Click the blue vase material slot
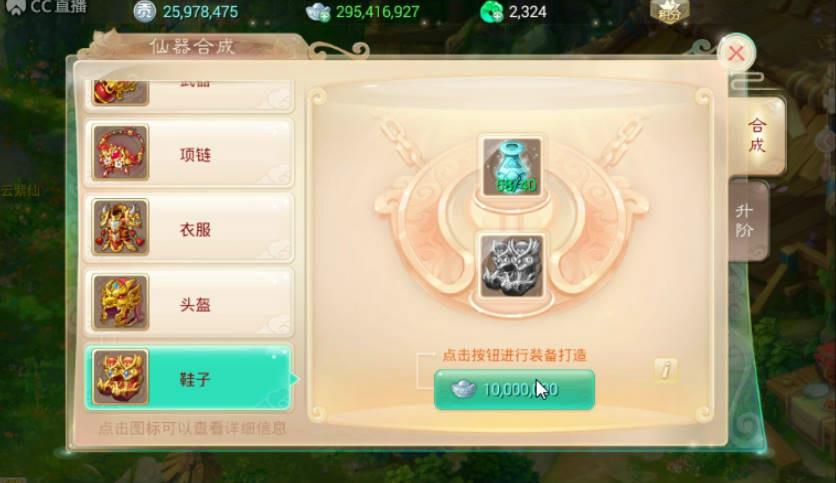Viewport: 836px width, 483px height. point(512,167)
